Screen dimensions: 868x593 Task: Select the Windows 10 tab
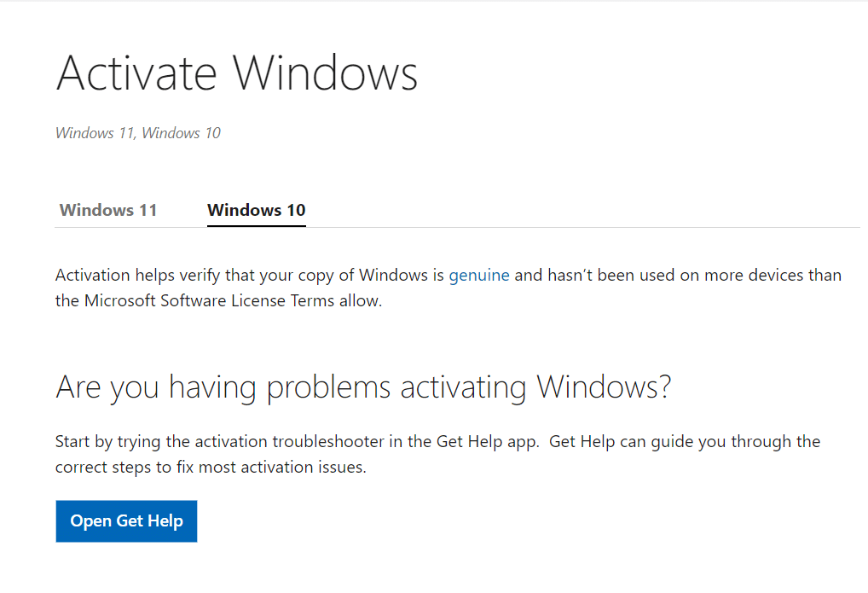(x=257, y=210)
